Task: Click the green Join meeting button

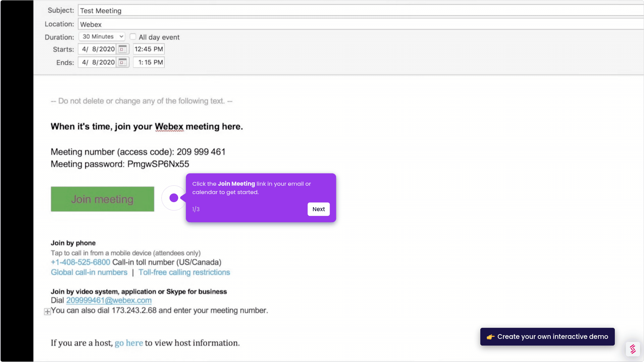Action: (x=102, y=199)
